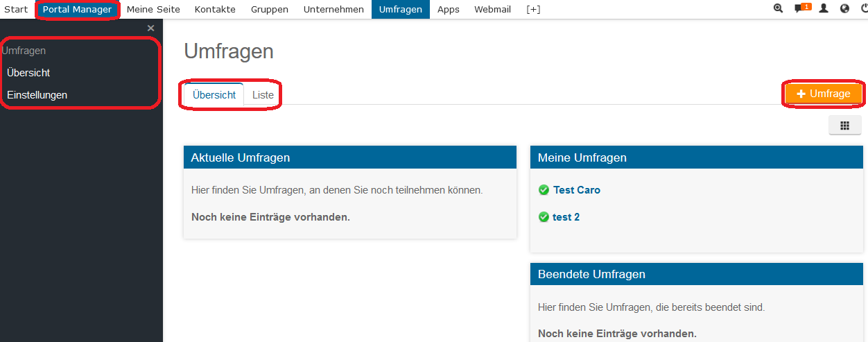
Task: Open the globe language icon
Action: tap(844, 9)
